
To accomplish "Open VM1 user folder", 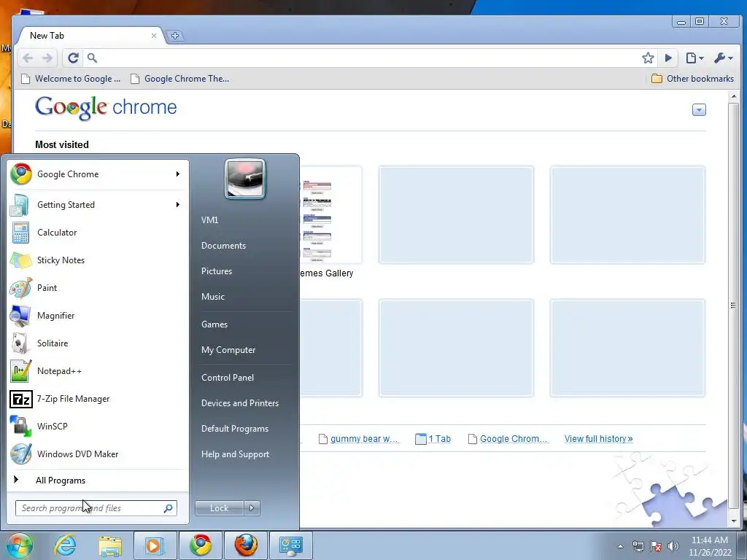I will click(244, 220).
